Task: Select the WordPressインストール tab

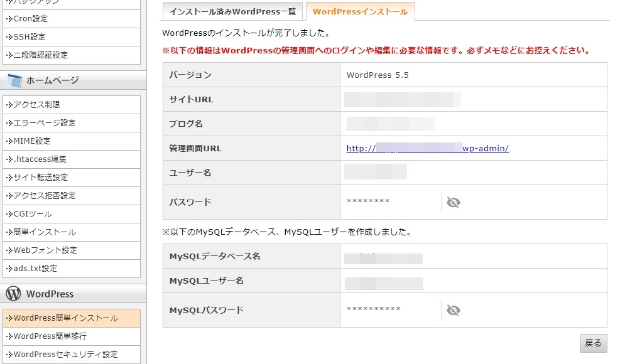Action: 360,12
